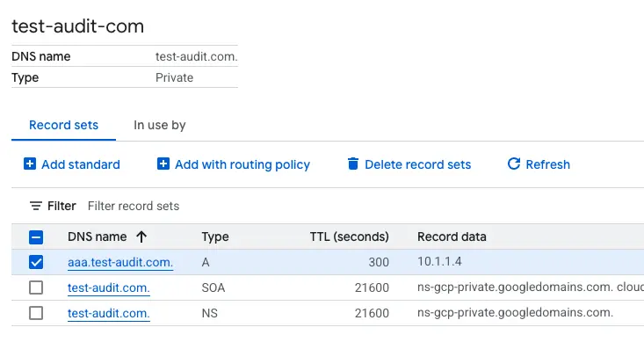Click the NS type cell
Screen dimensions: 644x342
click(209, 313)
